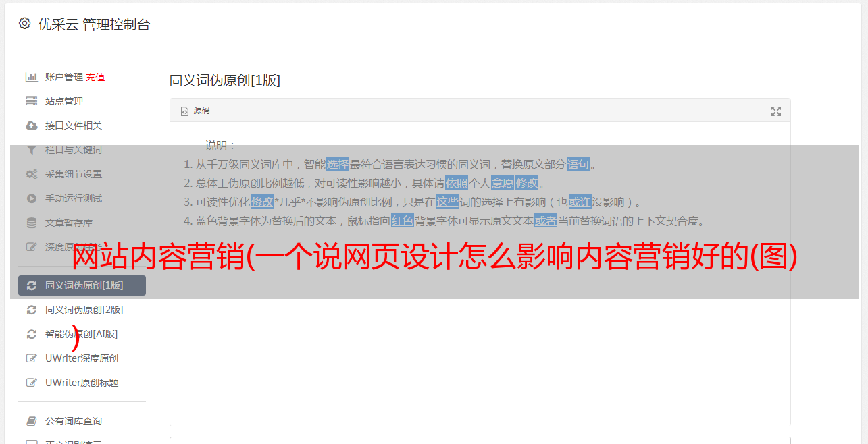This screenshot has width=868, height=444.
Task: Expand the editor to fullscreen
Action: [776, 111]
